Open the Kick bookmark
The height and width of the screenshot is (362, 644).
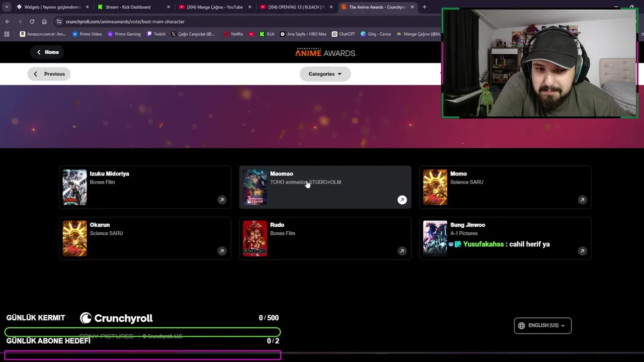point(267,34)
